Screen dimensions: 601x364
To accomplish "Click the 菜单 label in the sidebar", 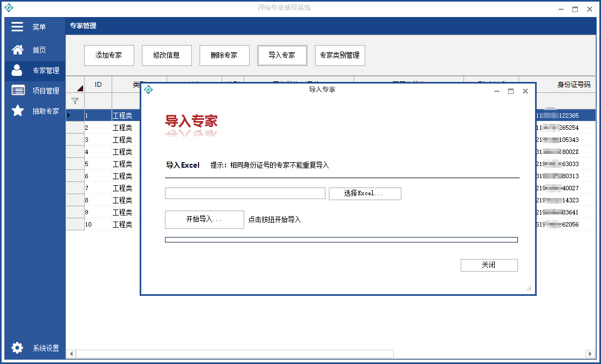I will [x=39, y=27].
